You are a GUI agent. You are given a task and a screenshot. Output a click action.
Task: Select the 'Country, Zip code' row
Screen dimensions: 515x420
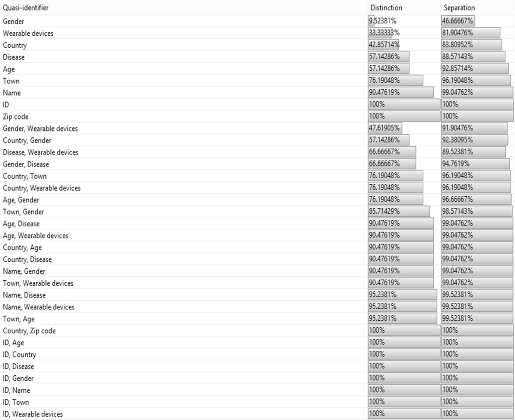point(29,331)
